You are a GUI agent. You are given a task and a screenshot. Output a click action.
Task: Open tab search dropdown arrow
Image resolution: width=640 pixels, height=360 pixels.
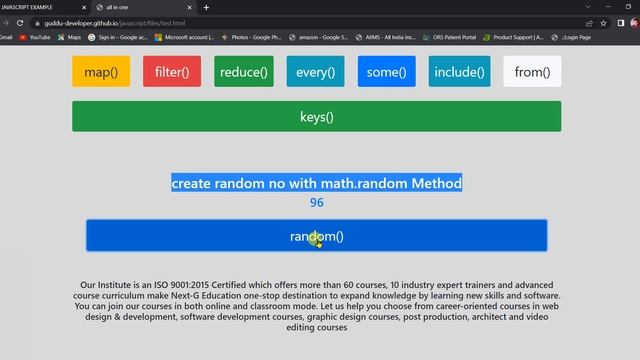(x=588, y=7)
